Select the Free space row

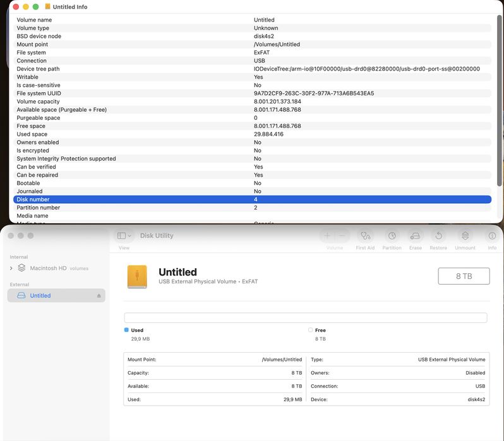[253, 126]
